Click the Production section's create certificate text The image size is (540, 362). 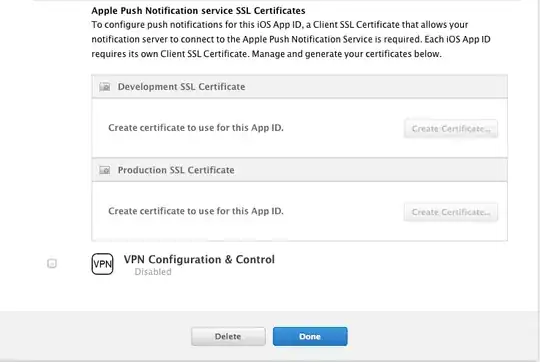[196, 211]
